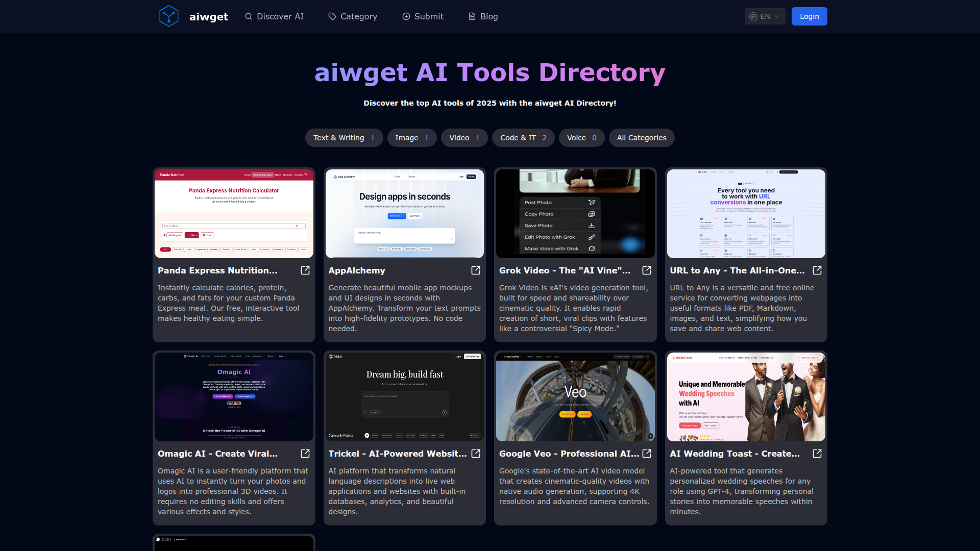Screen dimensions: 980x551
Task: Open the Discover AI menu item
Action: [274, 16]
